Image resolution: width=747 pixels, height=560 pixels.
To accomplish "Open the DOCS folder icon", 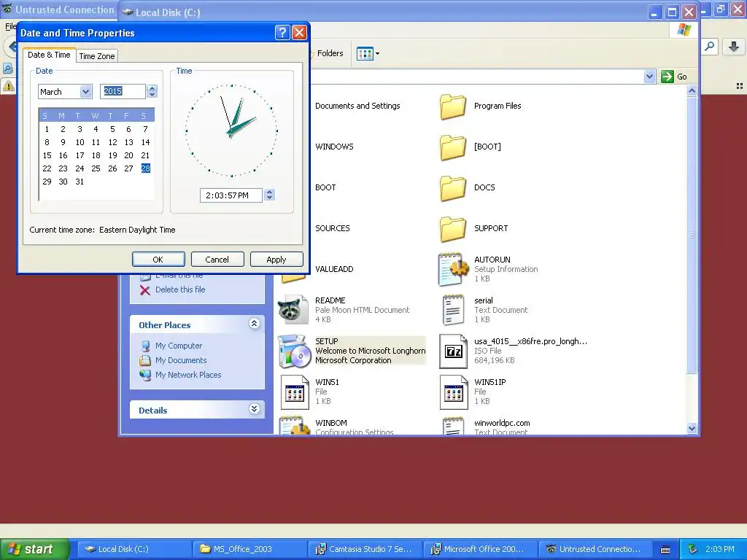I will 452,188.
